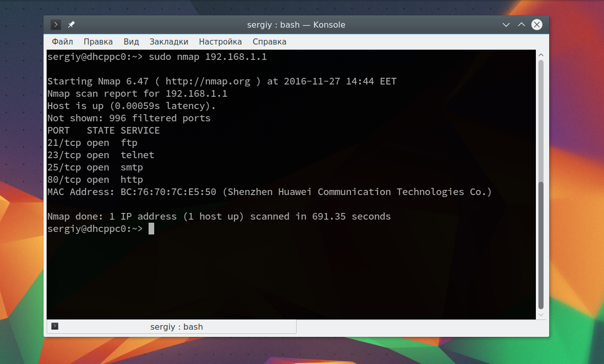Open the Настройка menu
The image size is (604, 364).
pyautogui.click(x=220, y=41)
